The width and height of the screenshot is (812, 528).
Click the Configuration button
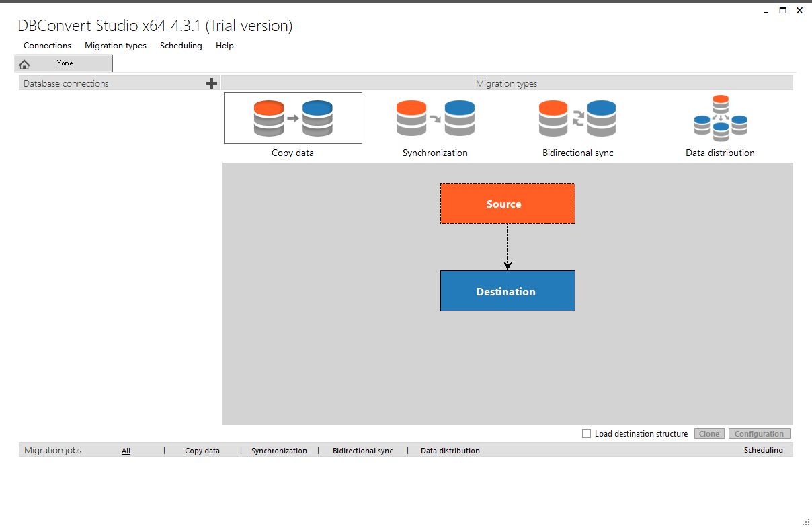tap(760, 434)
